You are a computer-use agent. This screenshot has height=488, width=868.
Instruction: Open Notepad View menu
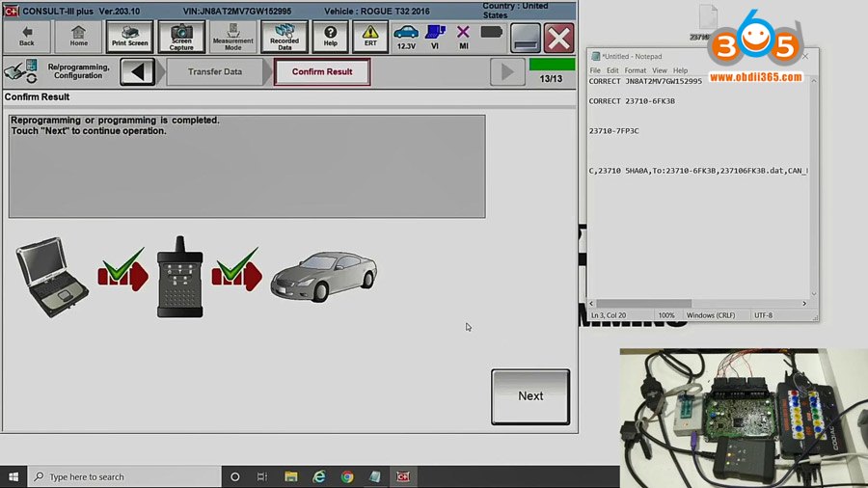[x=660, y=70]
